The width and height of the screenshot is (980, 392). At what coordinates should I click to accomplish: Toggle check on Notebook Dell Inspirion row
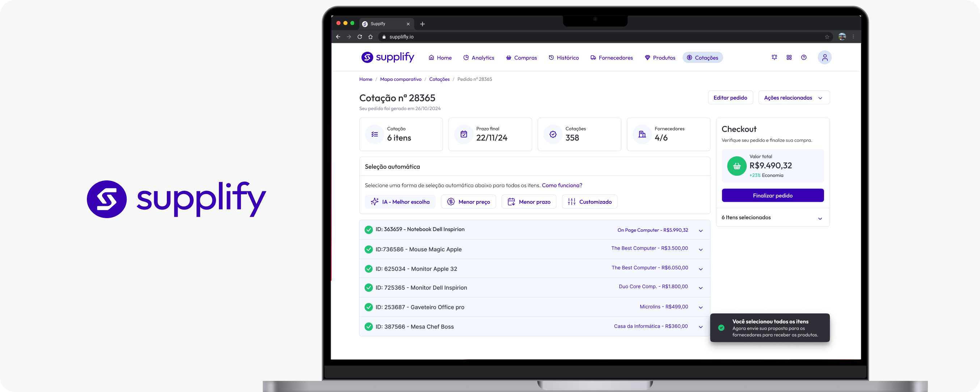pyautogui.click(x=368, y=230)
